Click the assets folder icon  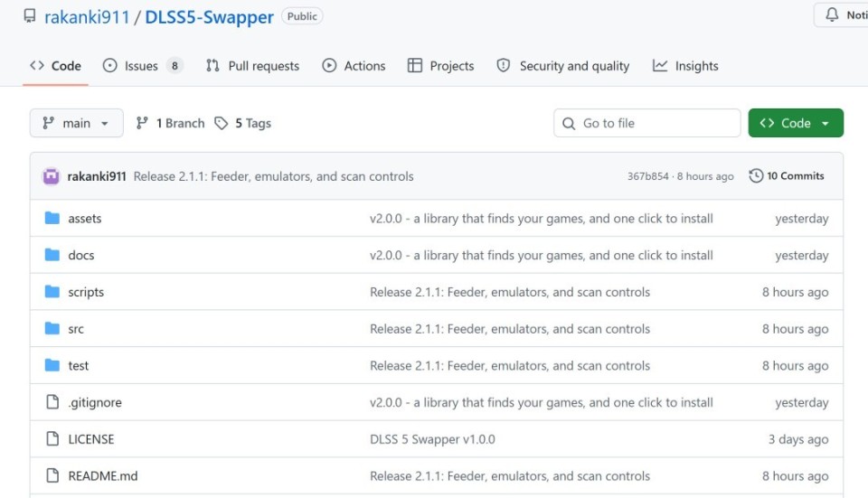click(52, 218)
